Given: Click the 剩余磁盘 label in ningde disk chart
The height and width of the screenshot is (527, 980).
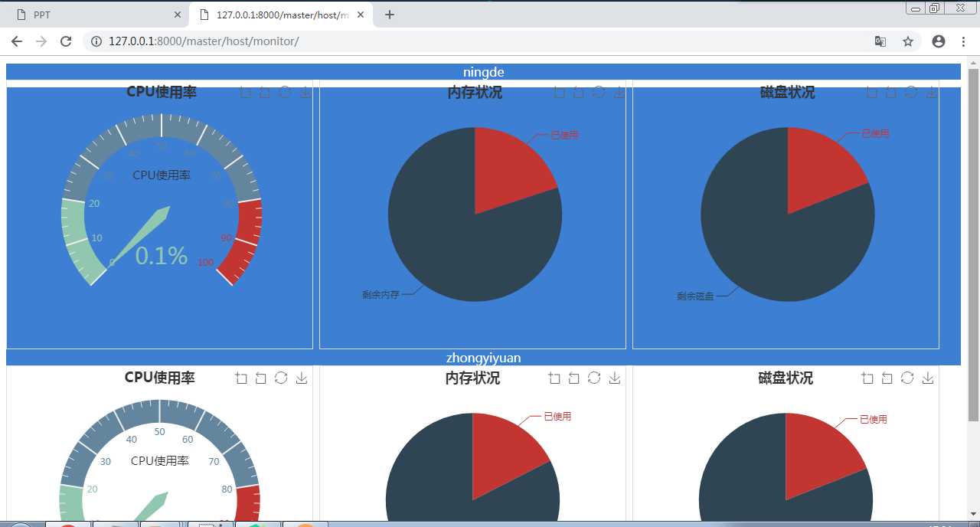Looking at the screenshot, I should click(695, 296).
